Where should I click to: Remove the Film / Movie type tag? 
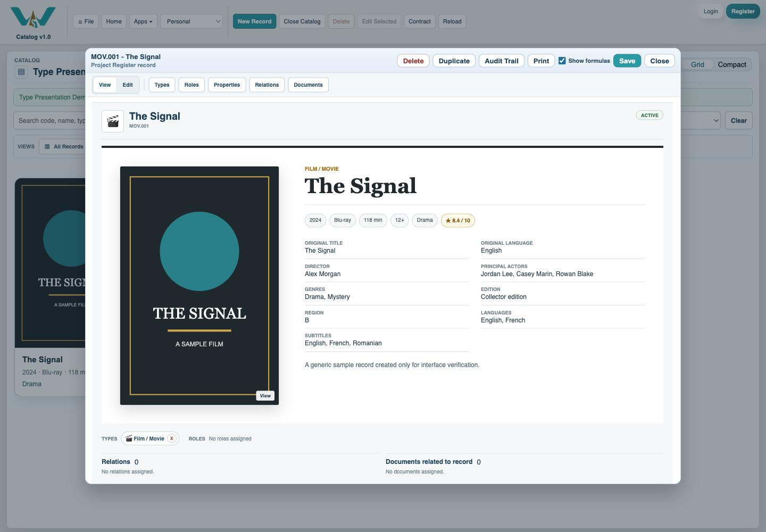(172, 439)
